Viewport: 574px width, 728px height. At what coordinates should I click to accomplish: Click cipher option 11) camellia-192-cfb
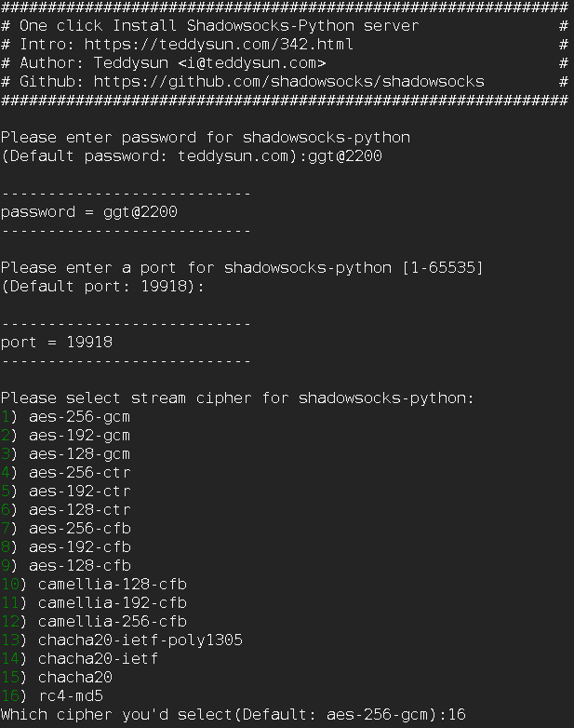click(94, 602)
